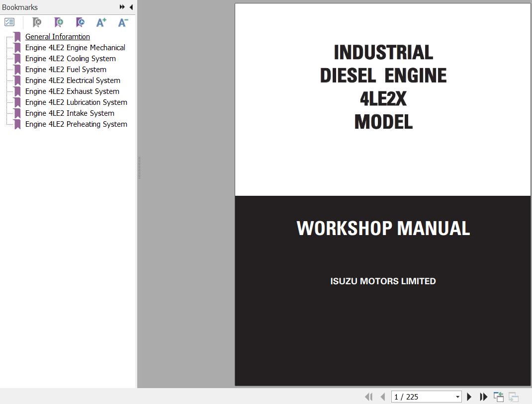The width and height of the screenshot is (532, 404).
Task: Click bookmark ribbon icon beside Fuel System
Action: tap(17, 70)
